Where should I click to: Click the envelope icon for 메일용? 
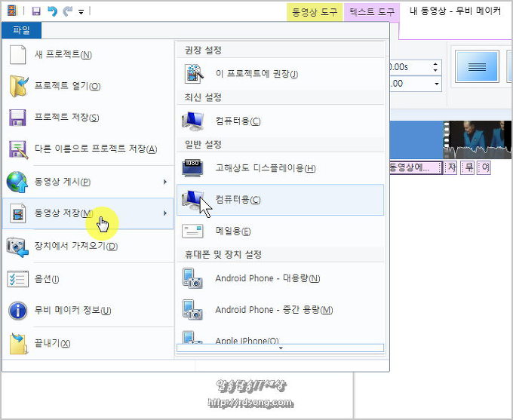[x=192, y=231]
